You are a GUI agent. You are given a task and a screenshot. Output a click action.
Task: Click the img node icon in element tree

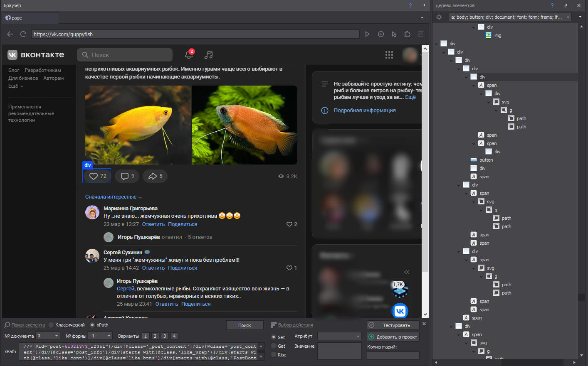click(x=489, y=35)
